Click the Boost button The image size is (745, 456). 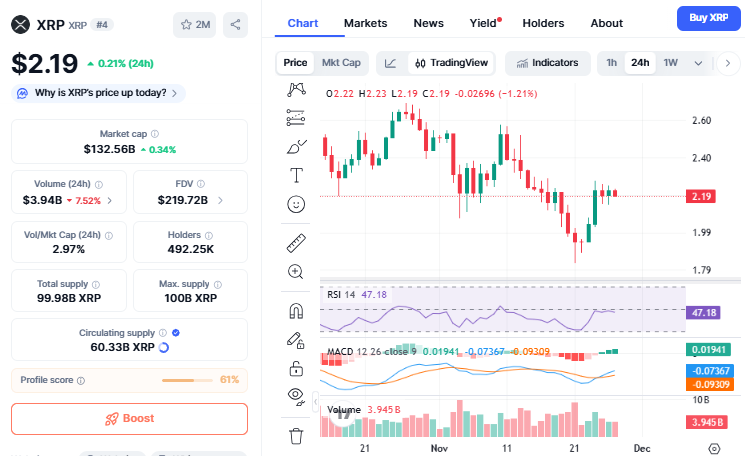pyautogui.click(x=129, y=418)
